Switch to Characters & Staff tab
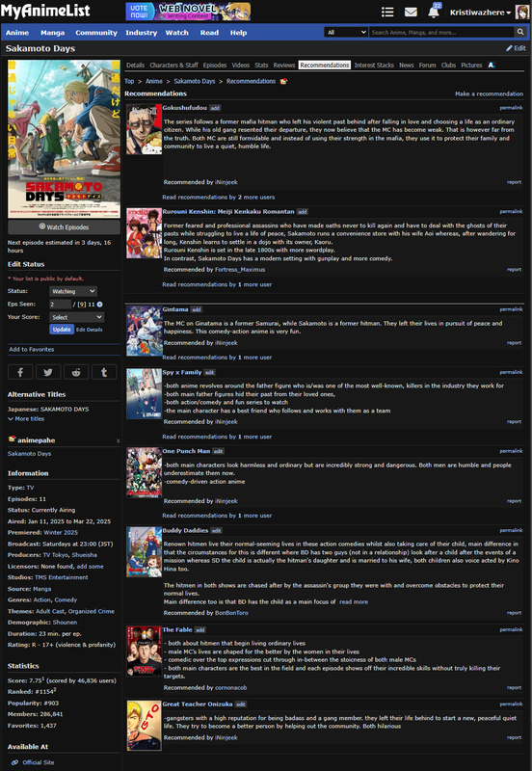 point(173,65)
